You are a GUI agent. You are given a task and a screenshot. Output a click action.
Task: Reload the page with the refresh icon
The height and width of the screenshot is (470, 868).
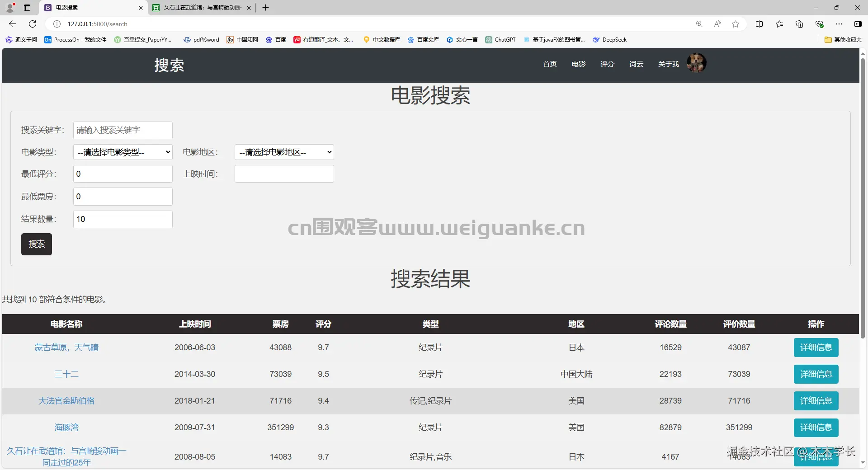point(33,24)
